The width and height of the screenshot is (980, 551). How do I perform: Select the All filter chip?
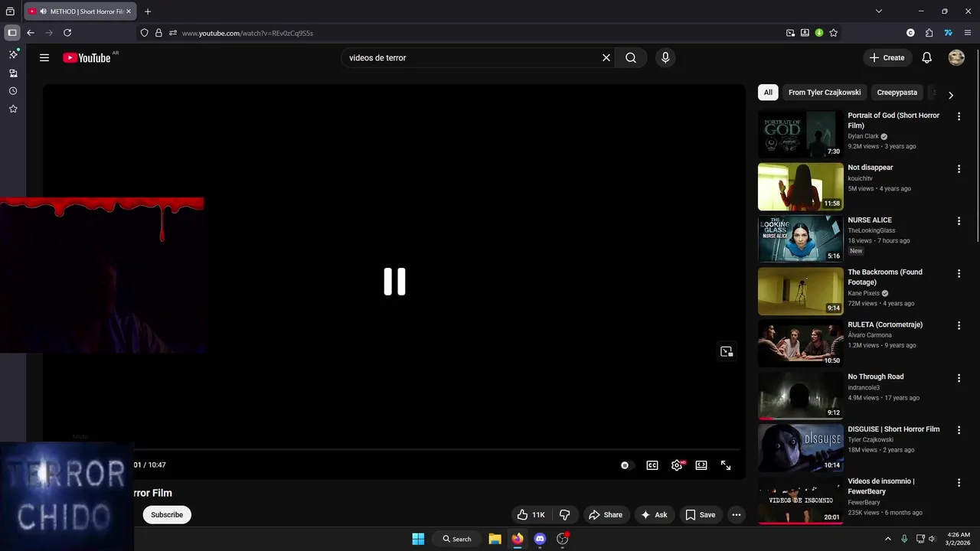(768, 93)
